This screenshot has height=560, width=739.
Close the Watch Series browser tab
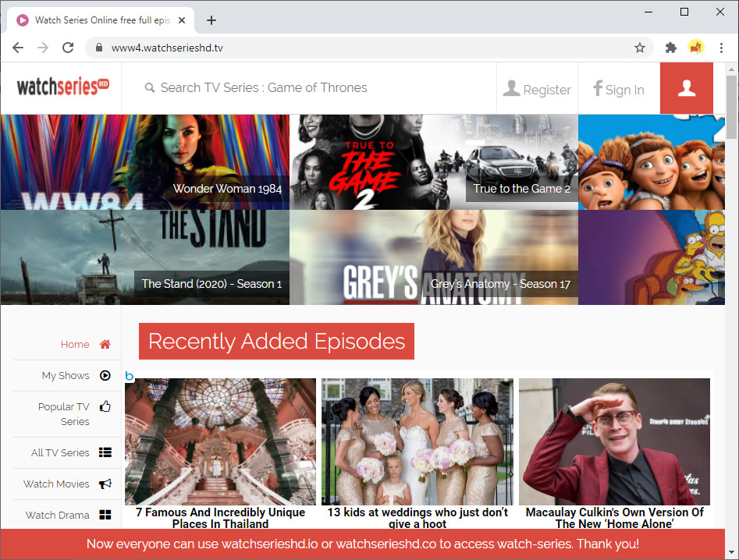(x=182, y=20)
